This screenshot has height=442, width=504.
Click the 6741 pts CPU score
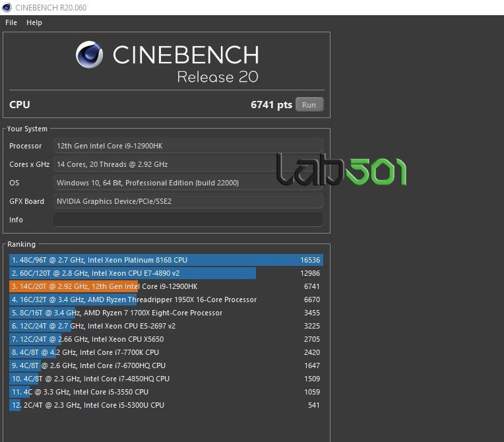point(271,105)
